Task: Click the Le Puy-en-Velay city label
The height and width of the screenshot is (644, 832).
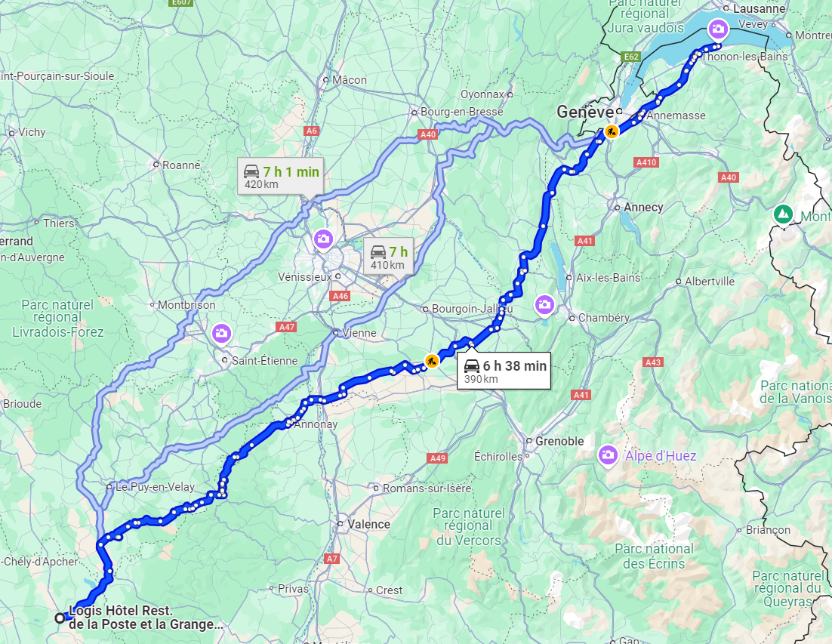Action: click(x=155, y=486)
